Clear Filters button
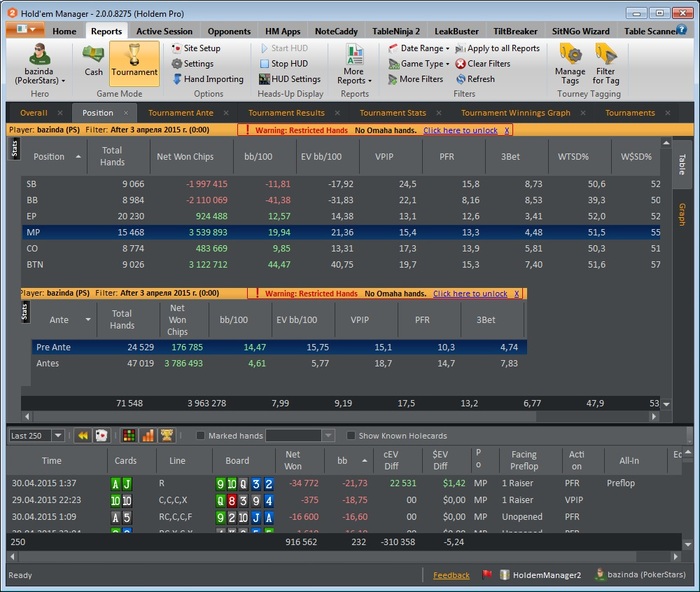 pos(483,64)
